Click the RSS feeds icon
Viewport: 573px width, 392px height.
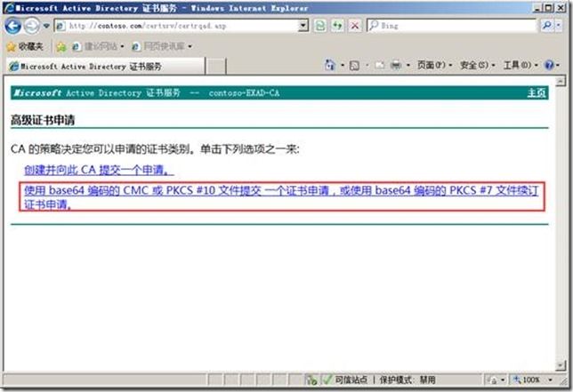coord(354,66)
